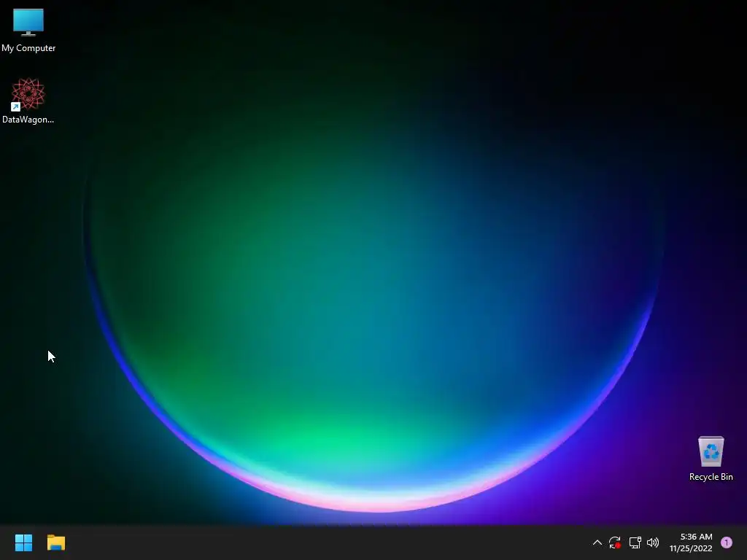Open File Explorer from the taskbar
The image size is (747, 560).
point(56,542)
